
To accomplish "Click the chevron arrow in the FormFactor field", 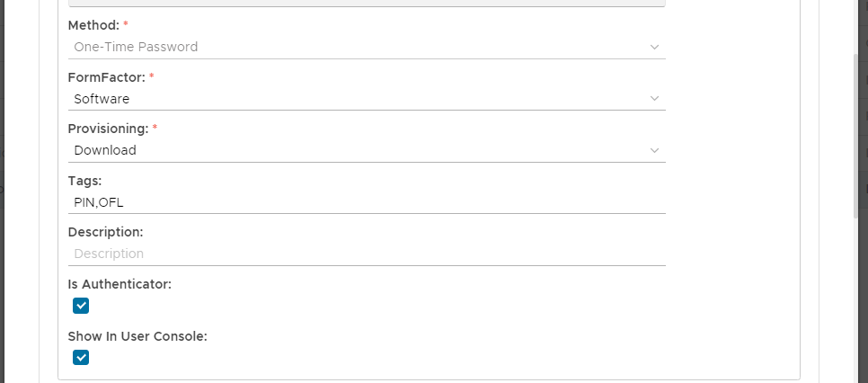I will [654, 98].
